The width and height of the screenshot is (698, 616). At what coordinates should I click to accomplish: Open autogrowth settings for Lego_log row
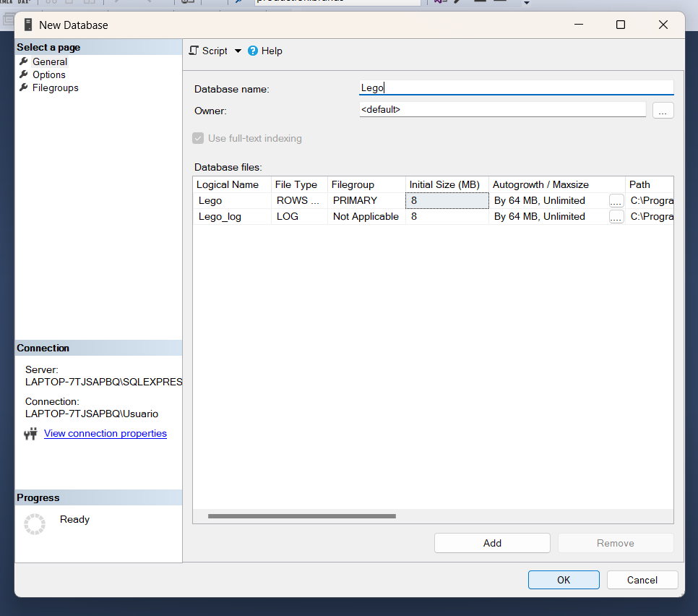tap(616, 216)
